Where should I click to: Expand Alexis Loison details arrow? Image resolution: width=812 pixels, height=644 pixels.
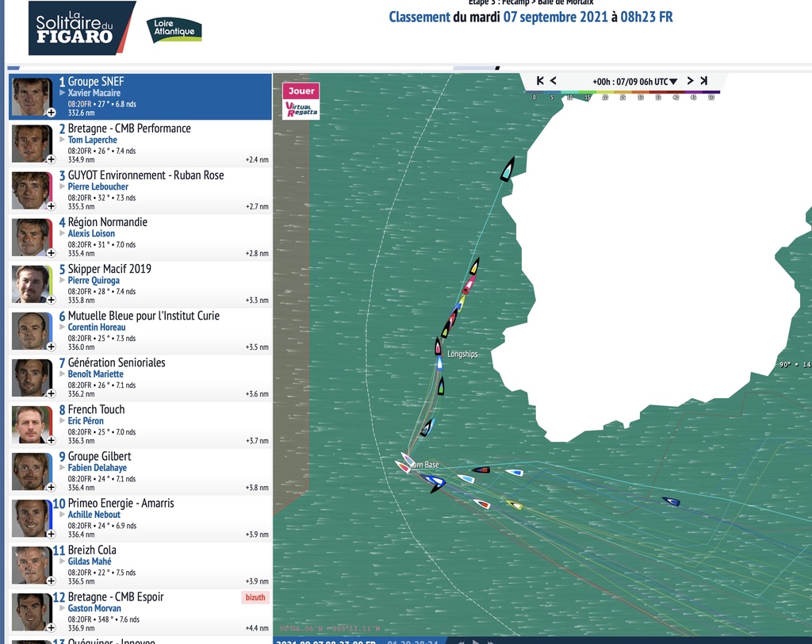click(62, 233)
